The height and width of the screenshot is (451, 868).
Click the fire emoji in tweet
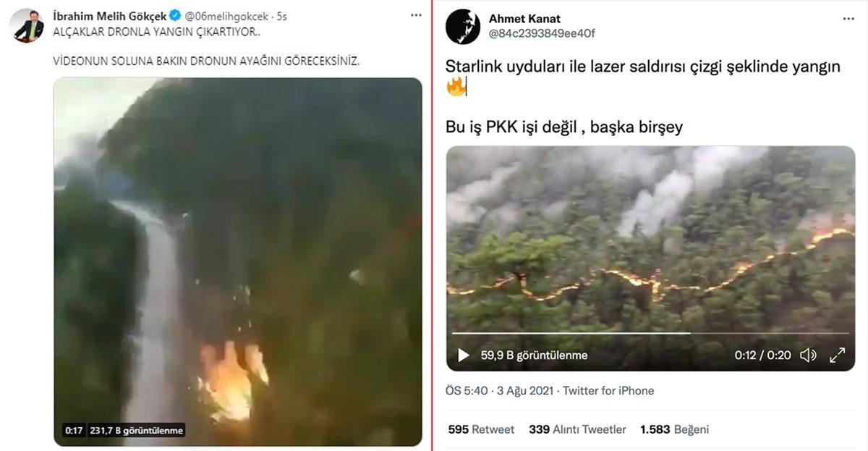coord(456,88)
